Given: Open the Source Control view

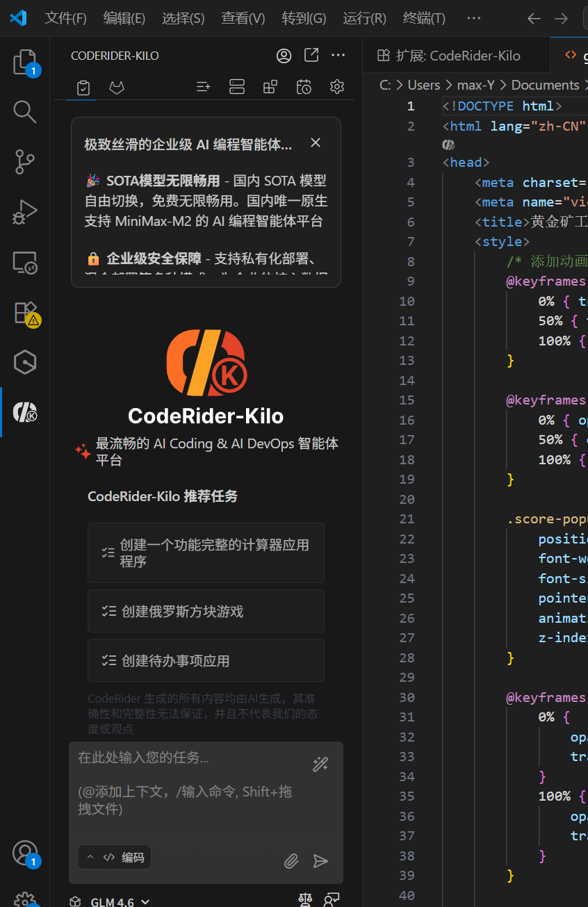Looking at the screenshot, I should pos(25,161).
